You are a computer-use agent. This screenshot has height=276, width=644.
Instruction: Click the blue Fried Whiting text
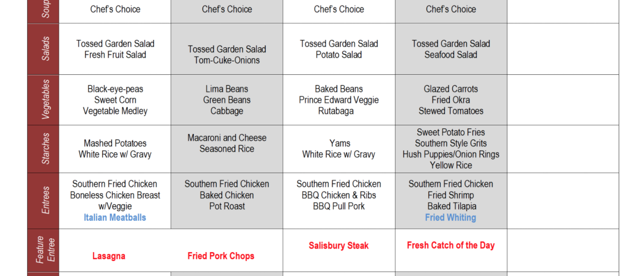coord(450,217)
